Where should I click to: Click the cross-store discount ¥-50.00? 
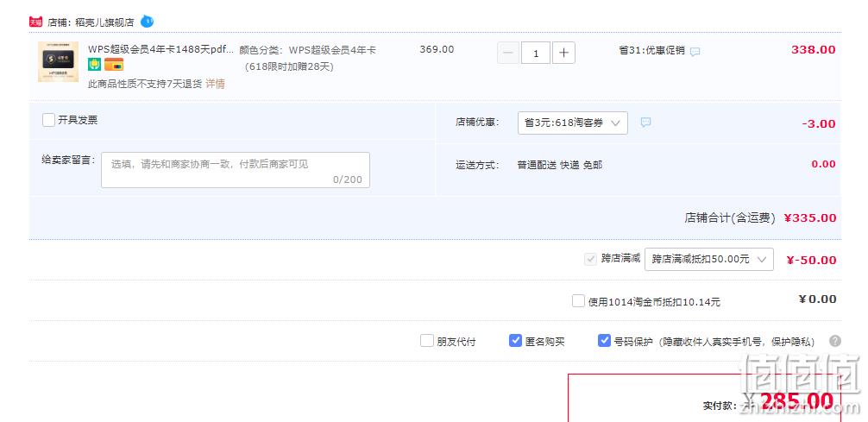[x=812, y=261]
